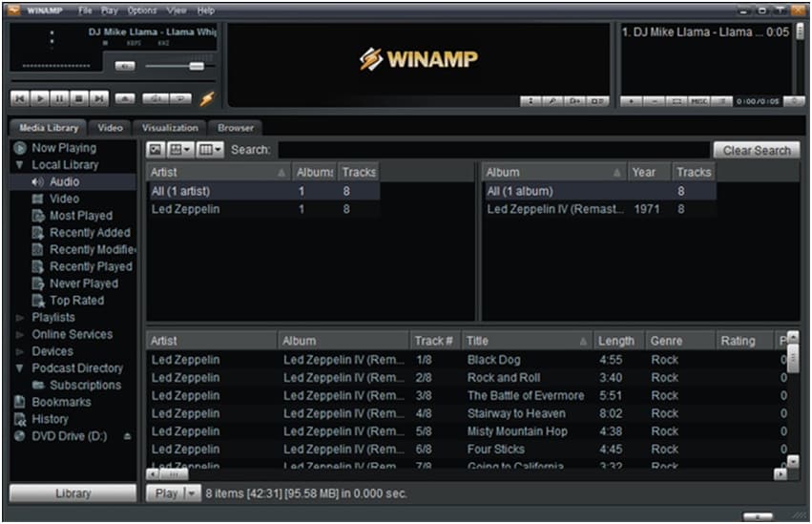Sort tracks by the Title column header
Image resolution: width=812 pixels, height=524 pixels.
[x=527, y=341]
